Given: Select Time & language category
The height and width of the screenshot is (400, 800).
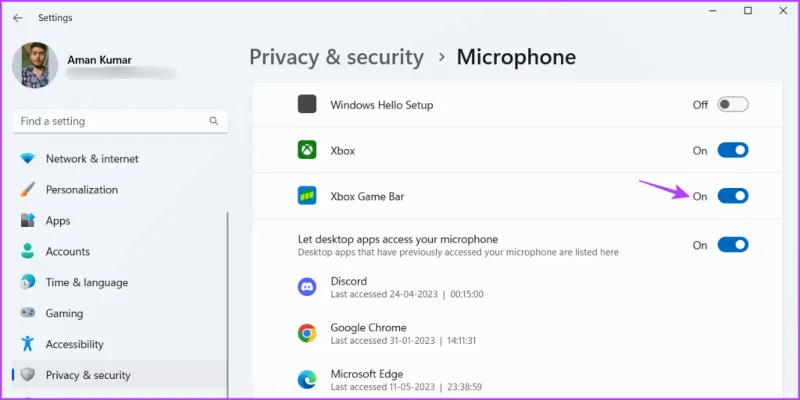Looking at the screenshot, I should (x=120, y=283).
